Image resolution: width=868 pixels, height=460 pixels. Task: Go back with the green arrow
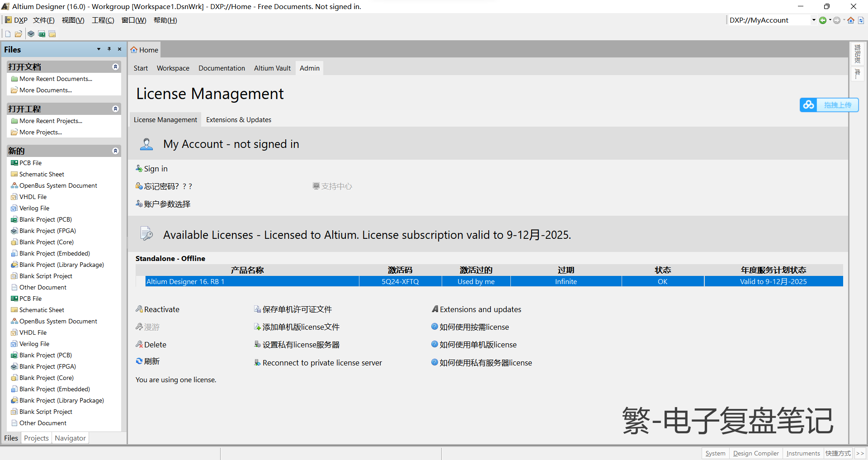pos(823,20)
